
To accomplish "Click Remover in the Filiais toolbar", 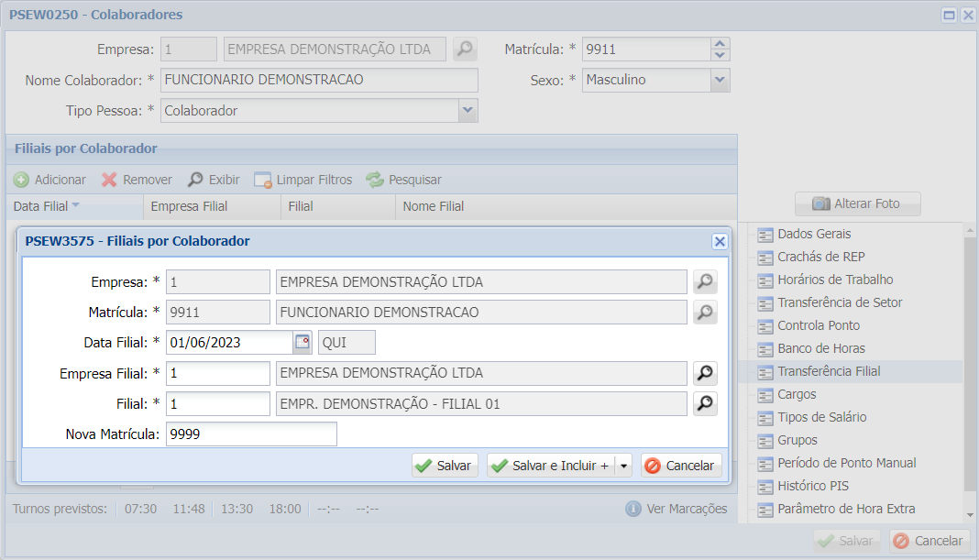I will click(x=136, y=180).
